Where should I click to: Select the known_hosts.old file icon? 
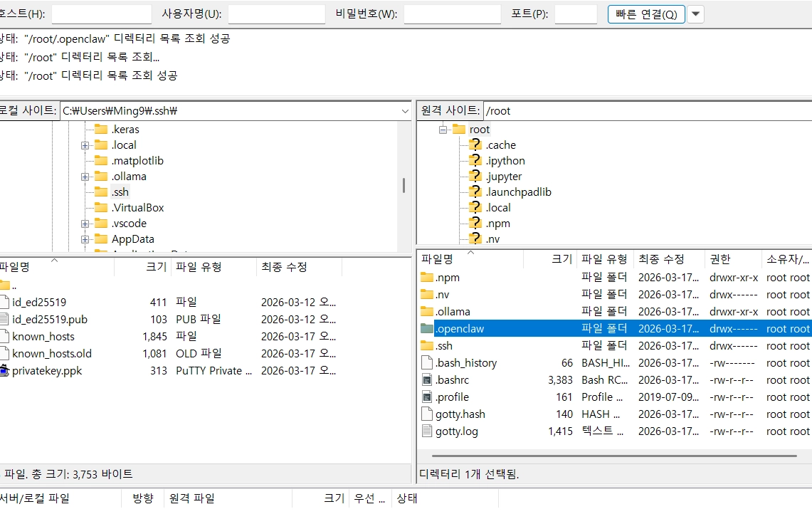point(4,353)
